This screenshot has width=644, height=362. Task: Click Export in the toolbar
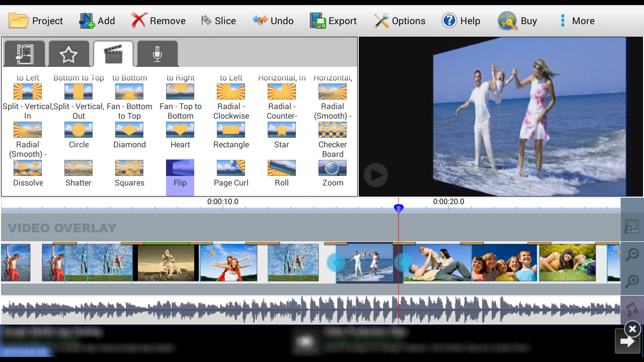(333, 21)
